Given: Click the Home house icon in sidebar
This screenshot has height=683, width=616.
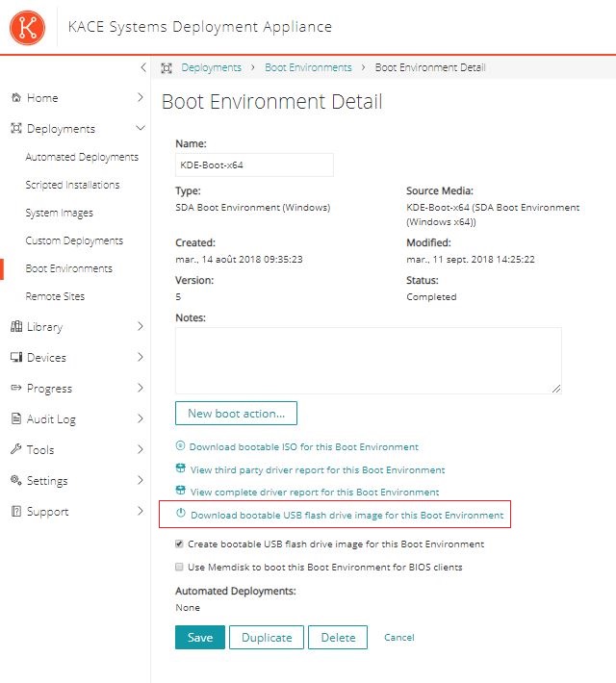Looking at the screenshot, I should (x=16, y=97).
